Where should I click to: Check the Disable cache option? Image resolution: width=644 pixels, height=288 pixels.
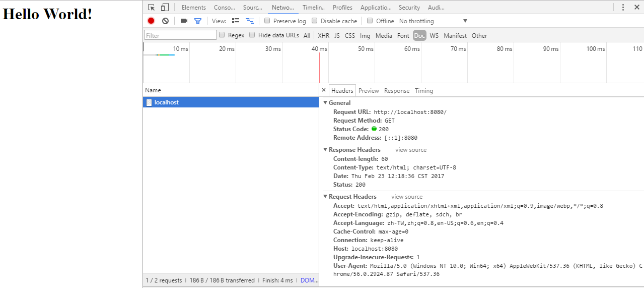tap(315, 21)
